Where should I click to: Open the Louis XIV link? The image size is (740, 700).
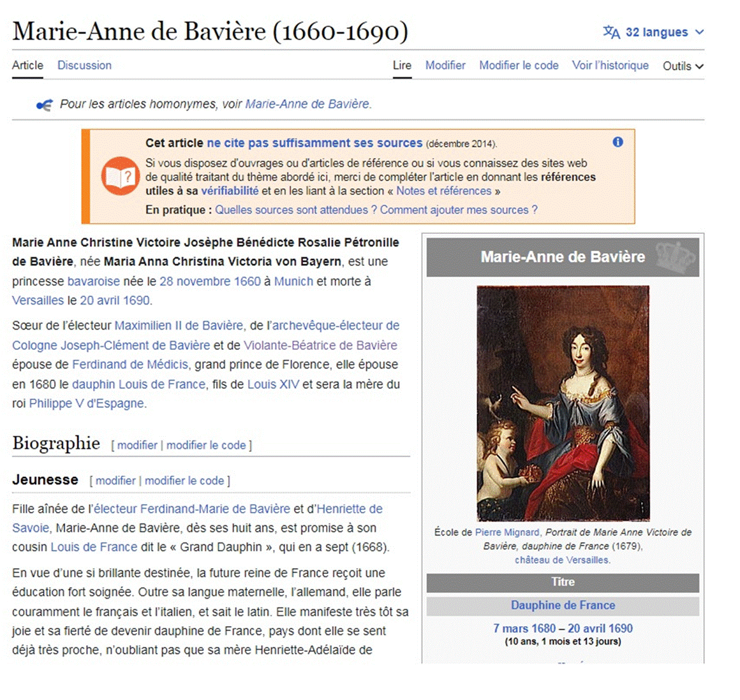[273, 384]
